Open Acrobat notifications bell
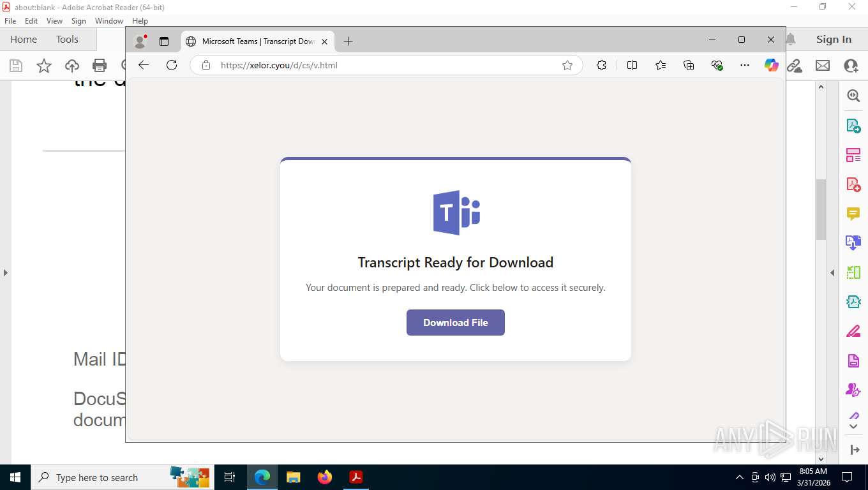This screenshot has height=490, width=868. point(791,40)
